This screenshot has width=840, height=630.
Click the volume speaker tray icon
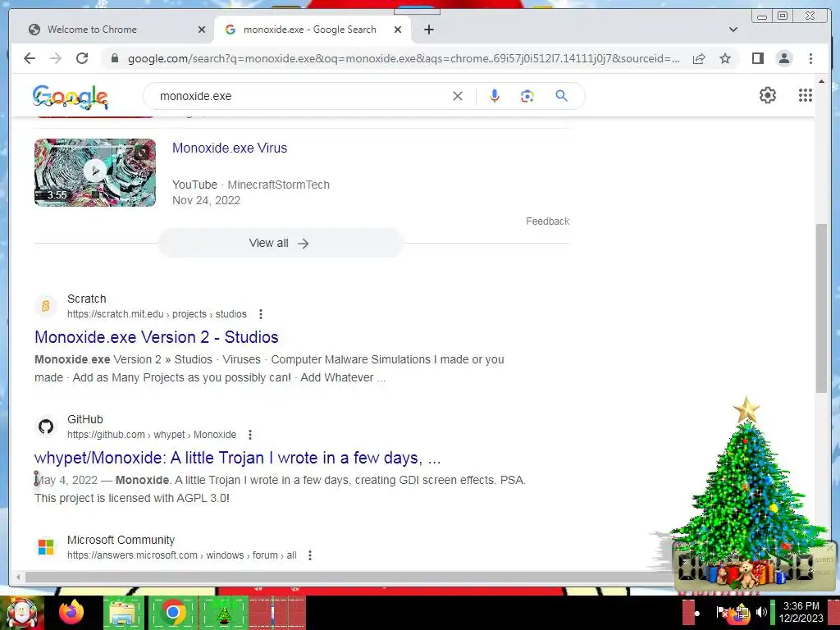click(x=761, y=612)
